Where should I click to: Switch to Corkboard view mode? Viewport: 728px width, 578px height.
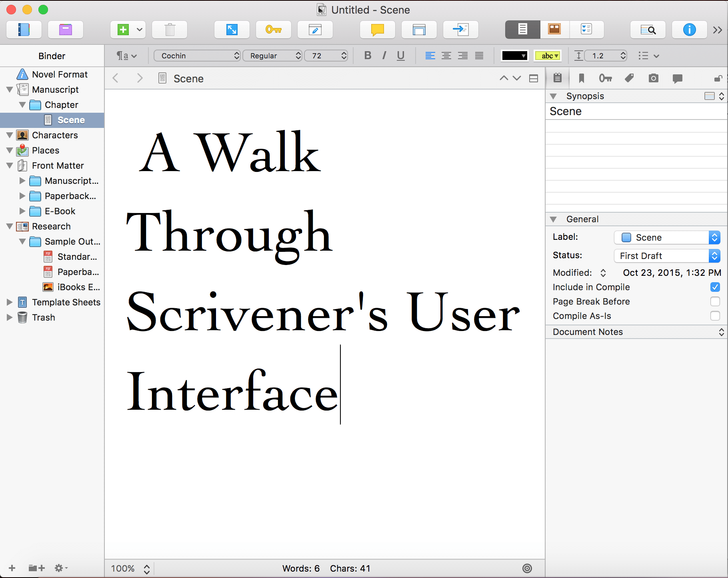[x=554, y=30]
